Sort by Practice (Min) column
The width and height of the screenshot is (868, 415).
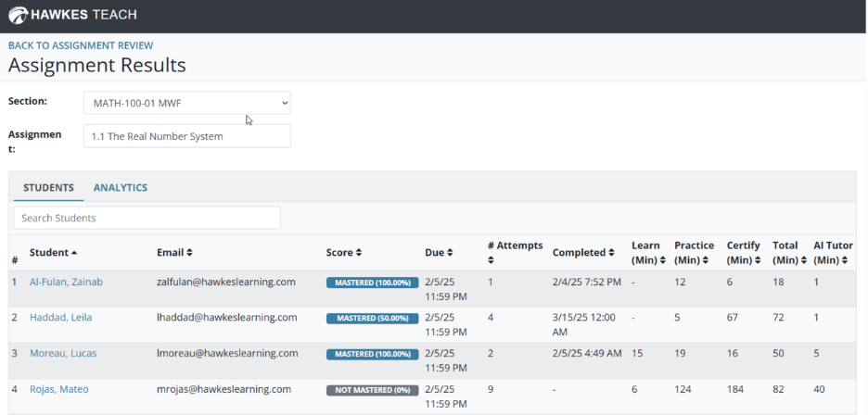694,252
